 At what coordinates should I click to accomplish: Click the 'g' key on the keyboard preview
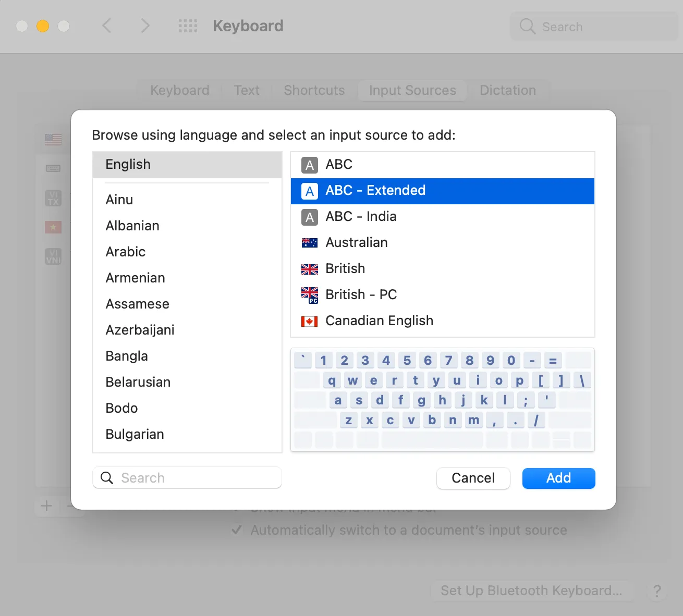tap(421, 400)
